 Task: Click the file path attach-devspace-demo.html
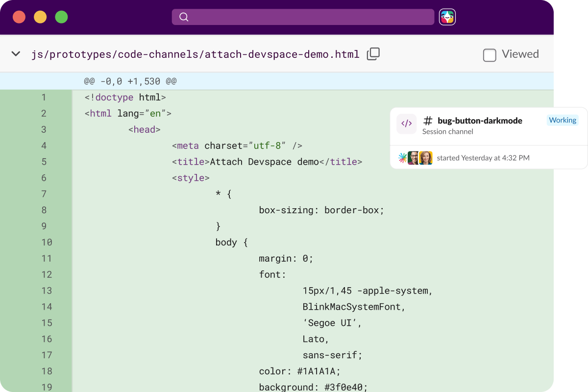tap(196, 54)
